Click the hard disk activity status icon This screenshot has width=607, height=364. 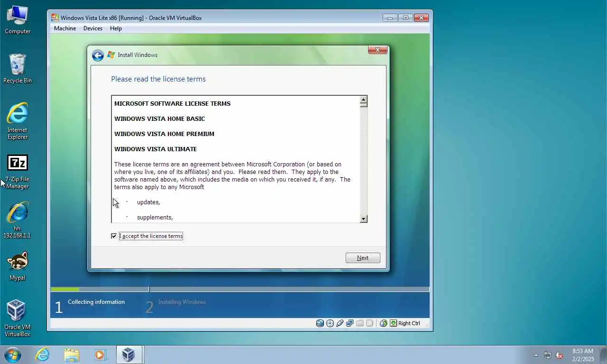pos(320,323)
